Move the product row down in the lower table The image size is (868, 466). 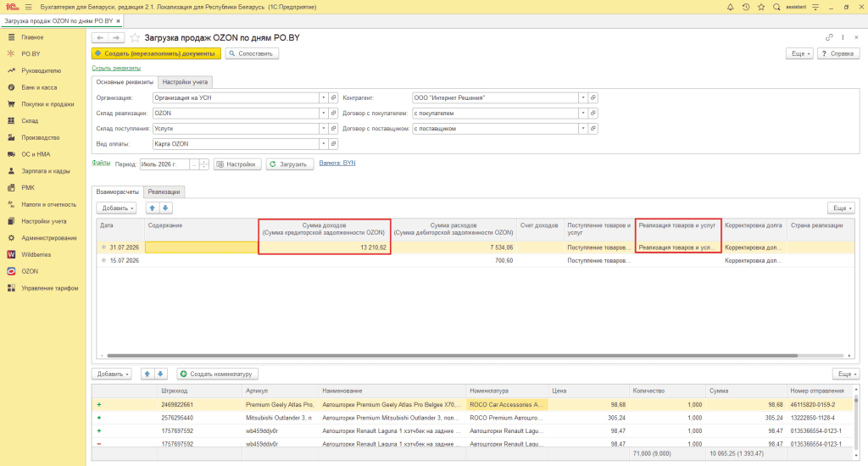click(160, 374)
